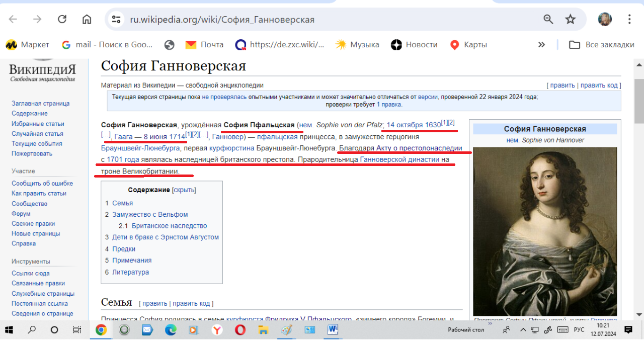Open the user profile avatar

coord(604,20)
